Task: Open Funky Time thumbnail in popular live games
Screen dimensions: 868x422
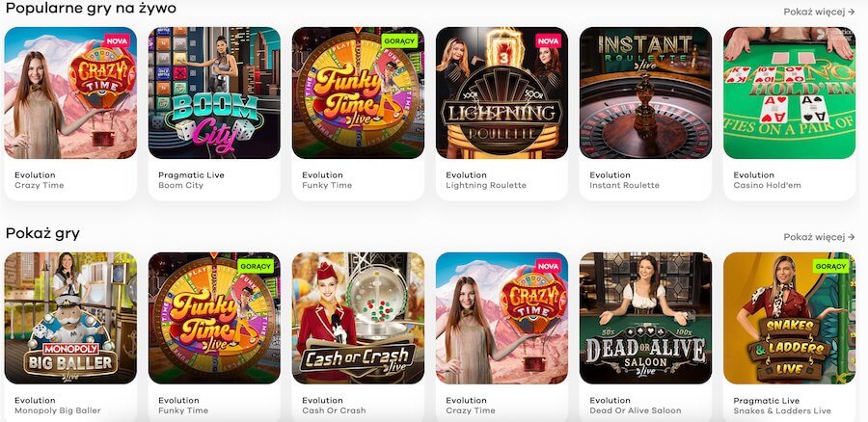Action: click(x=358, y=92)
